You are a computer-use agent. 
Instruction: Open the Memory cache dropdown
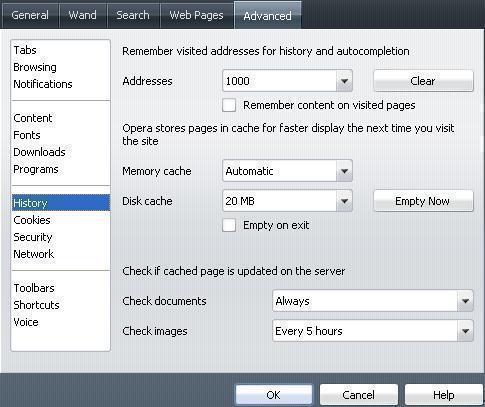pos(287,171)
